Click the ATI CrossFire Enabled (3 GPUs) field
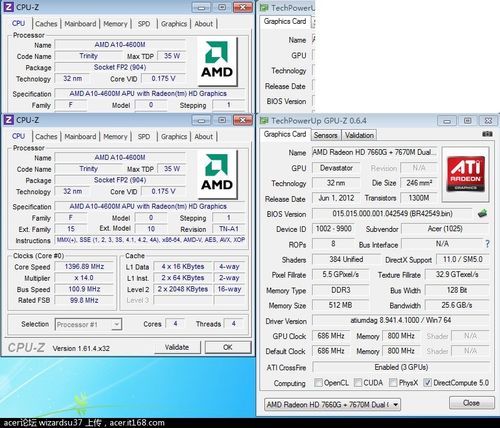Screen dimensions: 500x428 [x=401, y=367]
